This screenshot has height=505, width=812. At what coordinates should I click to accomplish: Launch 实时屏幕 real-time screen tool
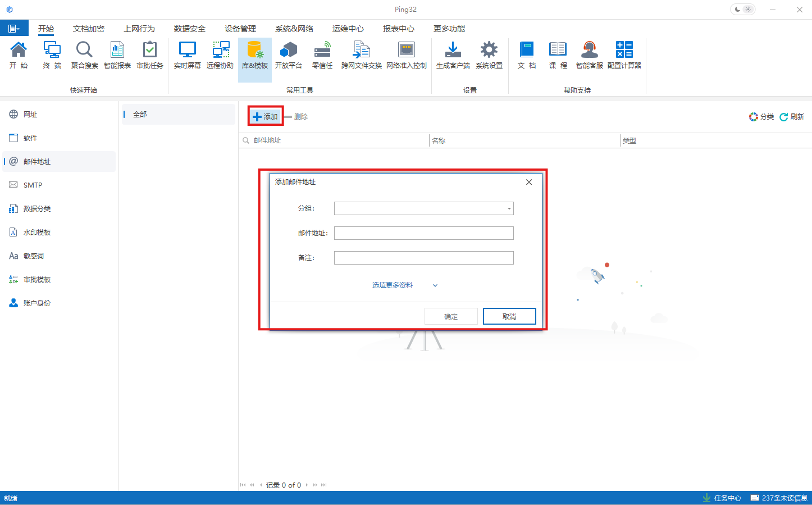click(x=187, y=55)
